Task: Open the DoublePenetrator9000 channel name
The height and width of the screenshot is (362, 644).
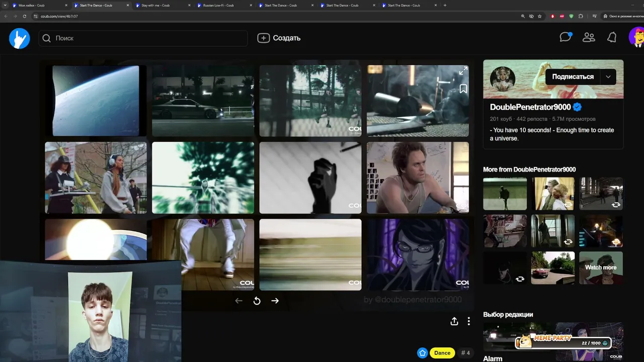Action: click(530, 107)
